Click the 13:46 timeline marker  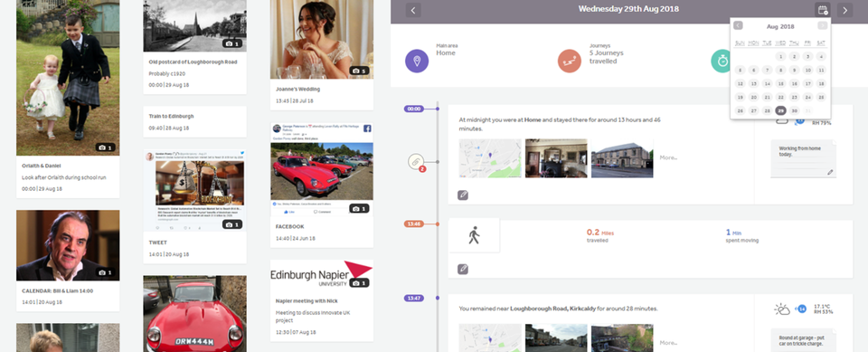point(414,224)
